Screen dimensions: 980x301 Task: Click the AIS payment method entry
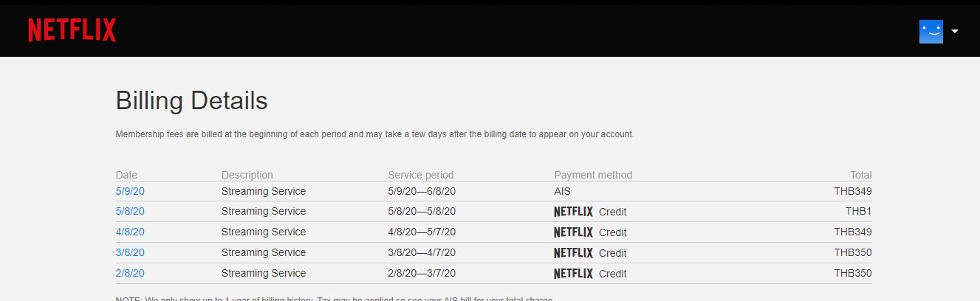tap(563, 191)
